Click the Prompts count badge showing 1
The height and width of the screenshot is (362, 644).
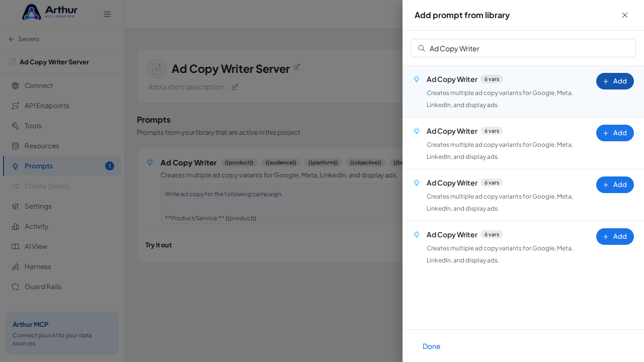pos(110,166)
